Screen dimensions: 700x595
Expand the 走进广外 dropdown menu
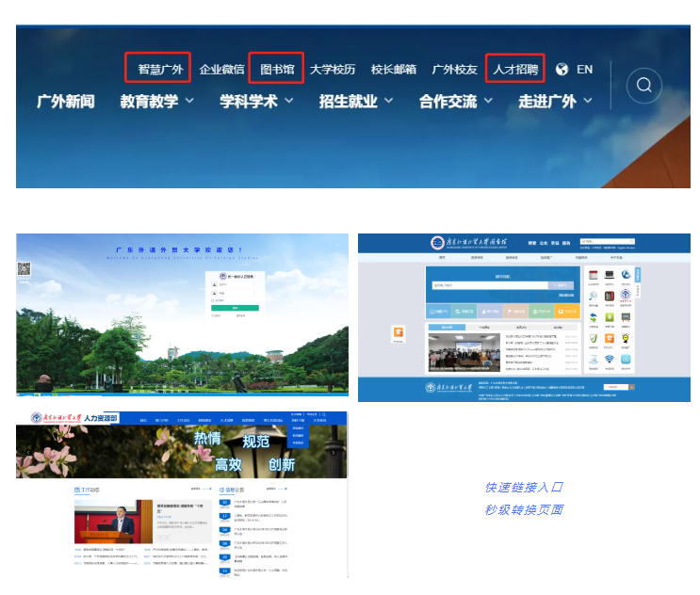tap(556, 101)
